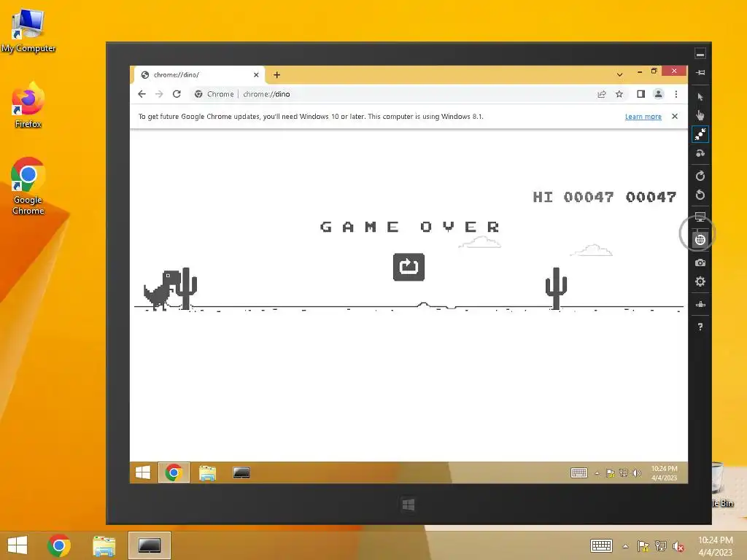This screenshot has width=747, height=560.
Task: Reload the chrome://dino page
Action: [x=177, y=94]
